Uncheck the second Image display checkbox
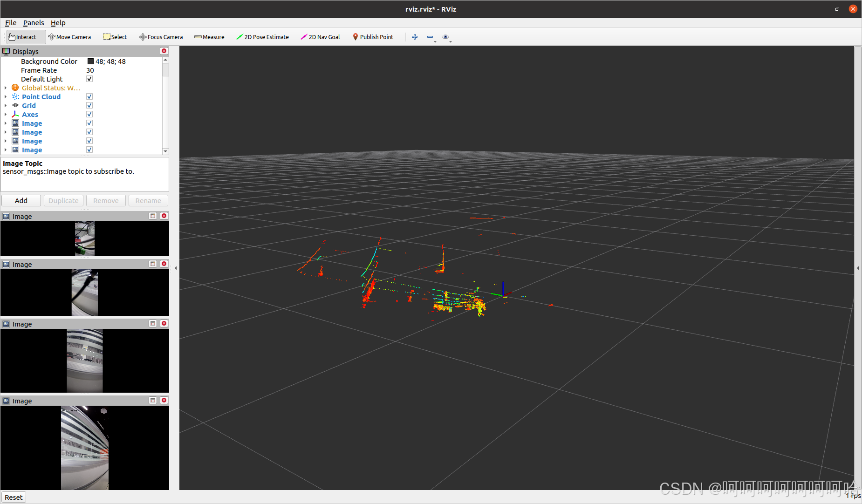Image resolution: width=862 pixels, height=504 pixels. click(x=89, y=132)
